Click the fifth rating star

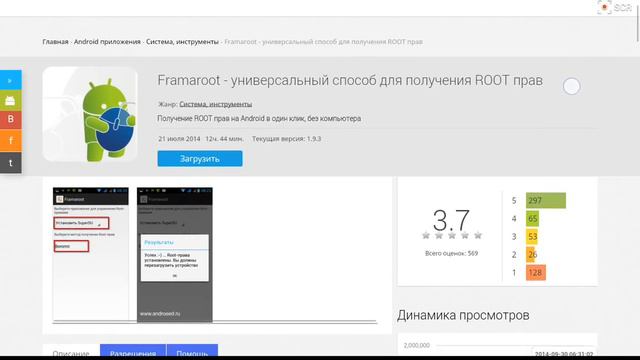pos(478,235)
